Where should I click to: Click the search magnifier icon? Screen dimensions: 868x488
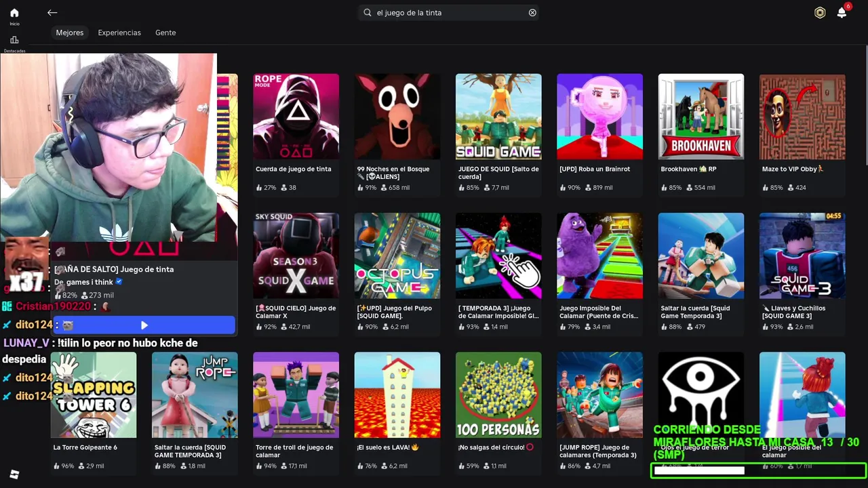point(368,12)
